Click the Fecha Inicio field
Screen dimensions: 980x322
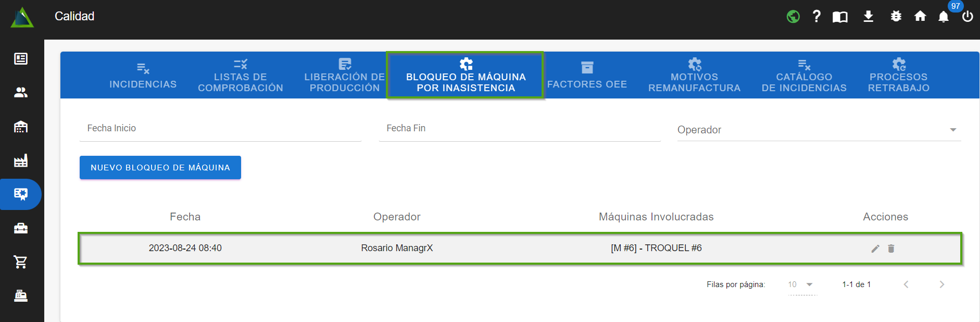coord(220,129)
